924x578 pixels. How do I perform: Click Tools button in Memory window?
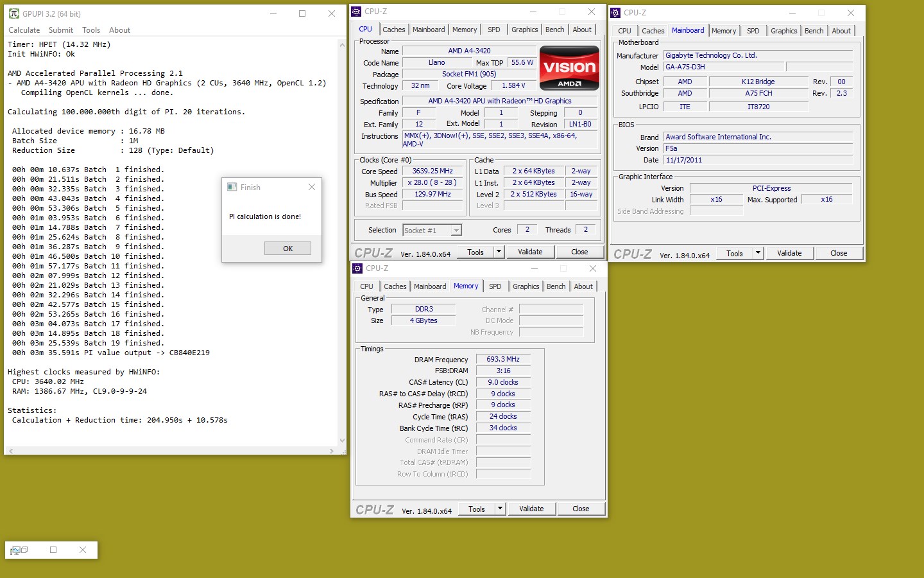(477, 509)
